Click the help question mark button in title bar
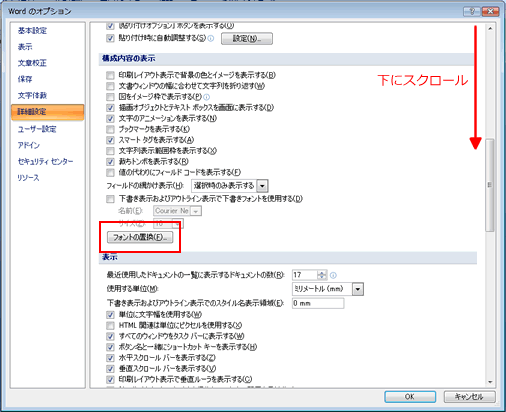Screen dimensions: 506x412 pyautogui.click(x=472, y=11)
